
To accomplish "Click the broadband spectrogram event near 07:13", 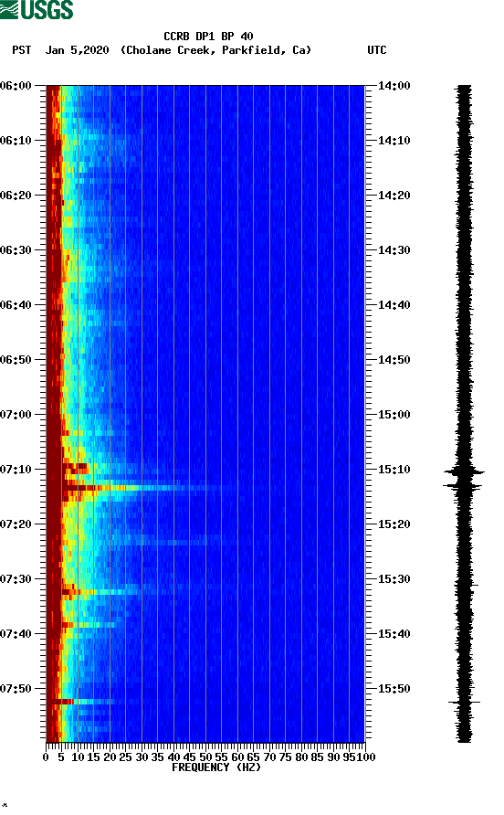I will tap(141, 488).
